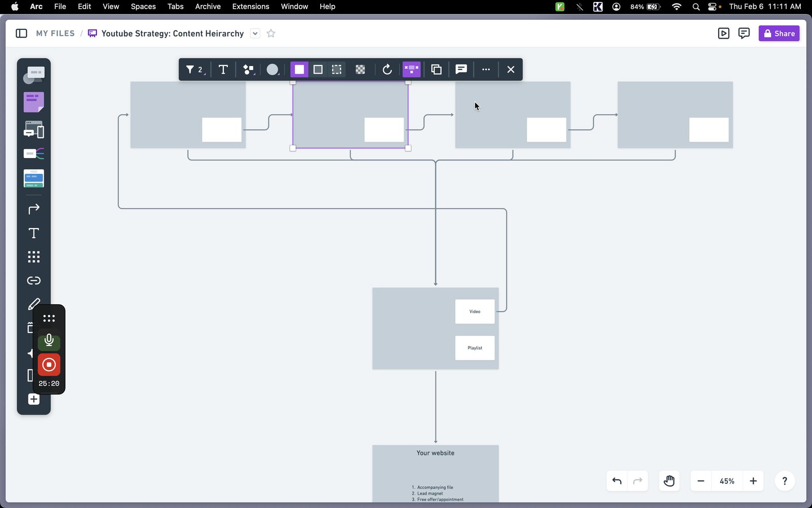Expand the document title dropdown arrow

point(255,34)
